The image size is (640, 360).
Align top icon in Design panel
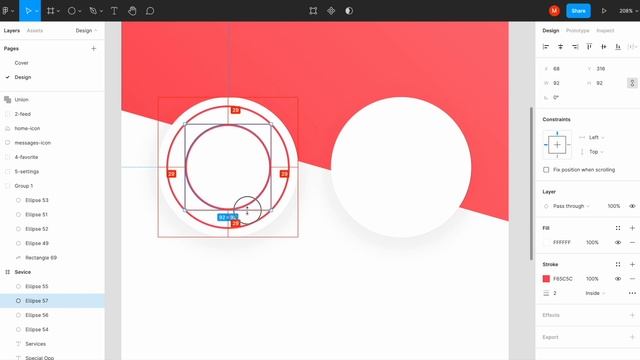click(589, 47)
